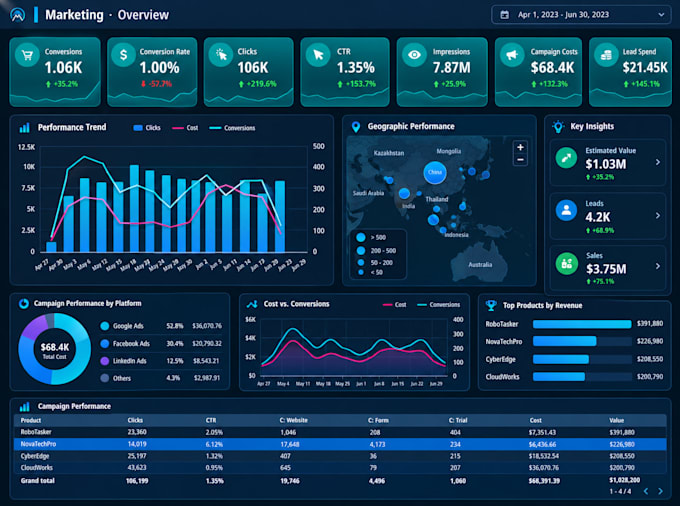Zoom out on the map with minus
Viewport: 680px width, 506px height.
520,160
